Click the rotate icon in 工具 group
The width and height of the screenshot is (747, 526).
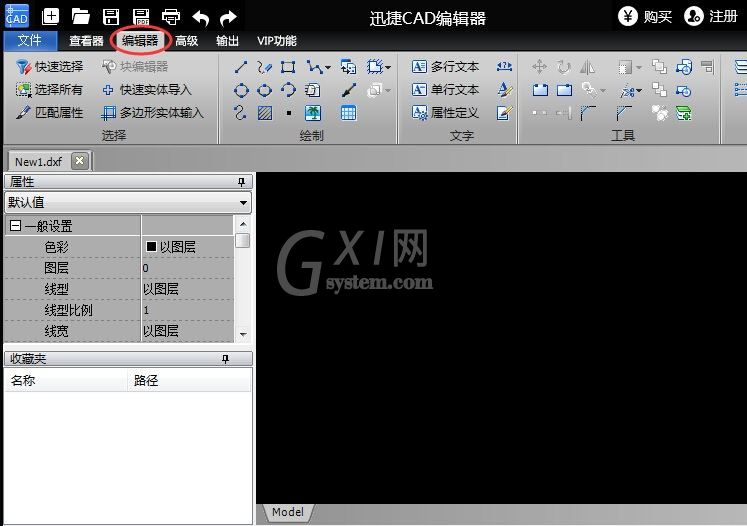[x=564, y=67]
